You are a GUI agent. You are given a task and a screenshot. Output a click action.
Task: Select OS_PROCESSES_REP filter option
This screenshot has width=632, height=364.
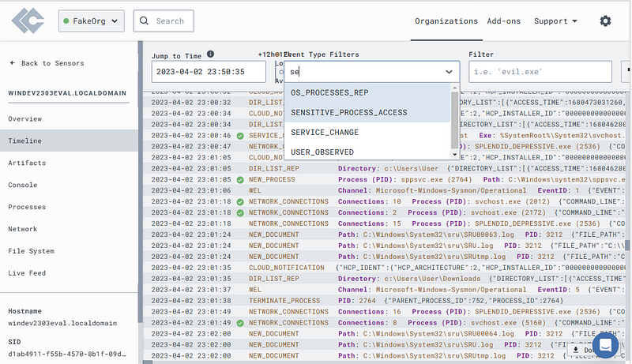[367, 92]
